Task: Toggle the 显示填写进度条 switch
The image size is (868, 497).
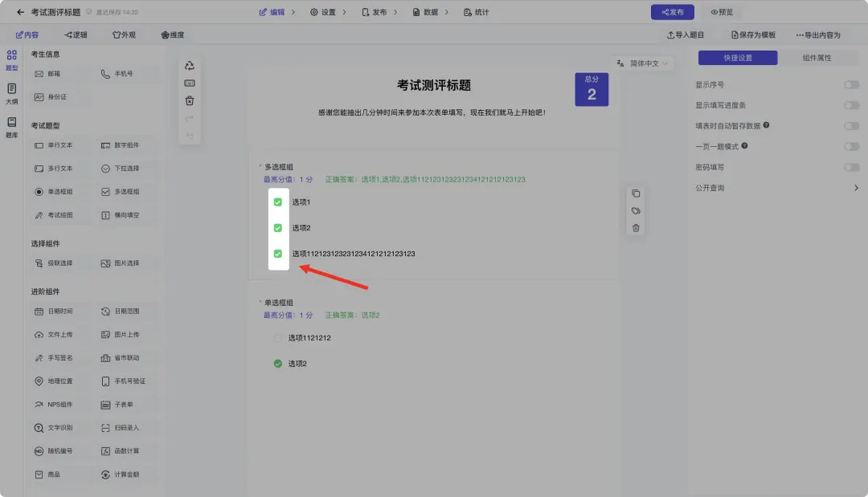Action: click(851, 105)
